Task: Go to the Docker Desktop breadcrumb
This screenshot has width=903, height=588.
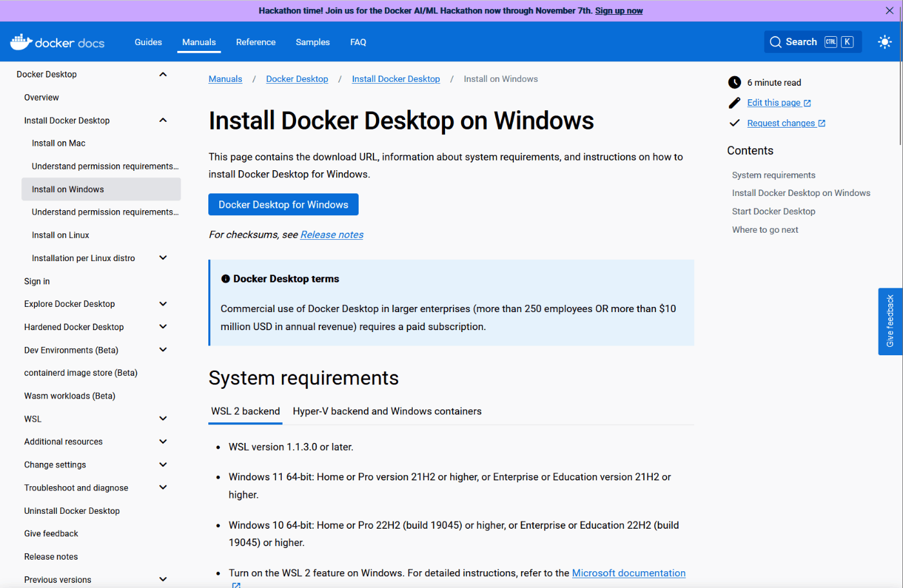Action: 297,79
